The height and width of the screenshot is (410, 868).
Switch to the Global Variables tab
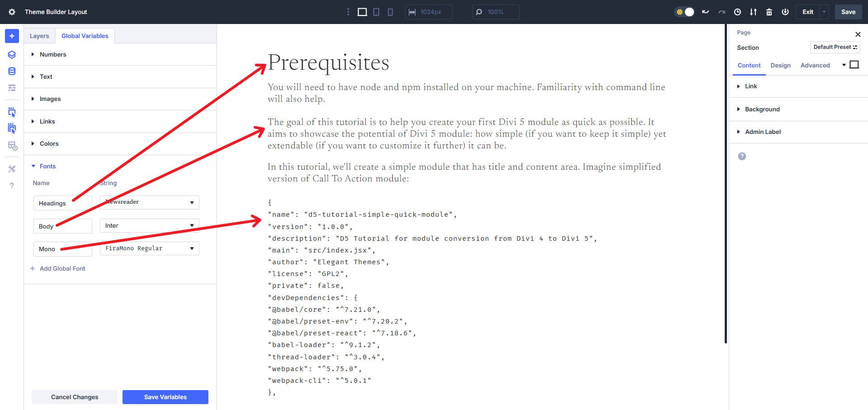85,36
